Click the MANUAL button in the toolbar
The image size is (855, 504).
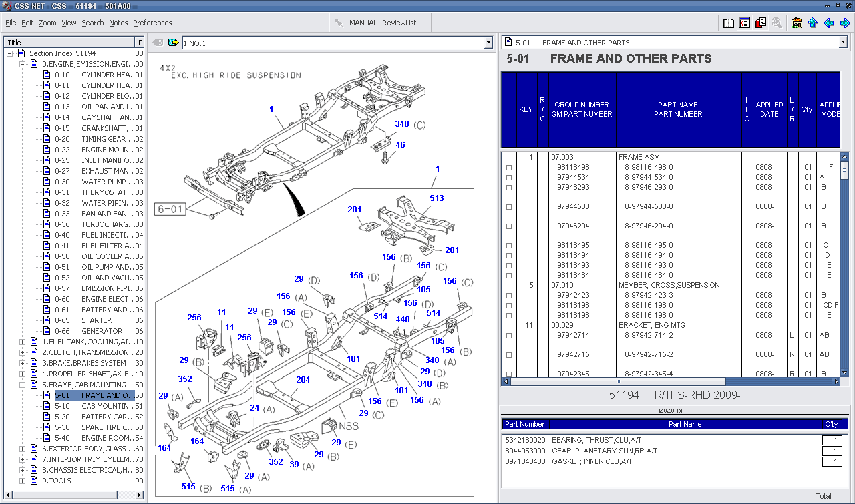363,22
